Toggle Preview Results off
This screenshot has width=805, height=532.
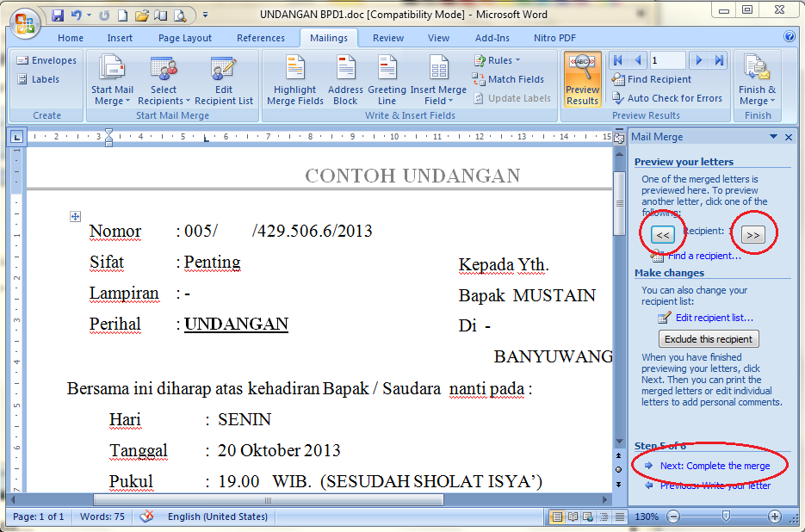tap(582, 79)
